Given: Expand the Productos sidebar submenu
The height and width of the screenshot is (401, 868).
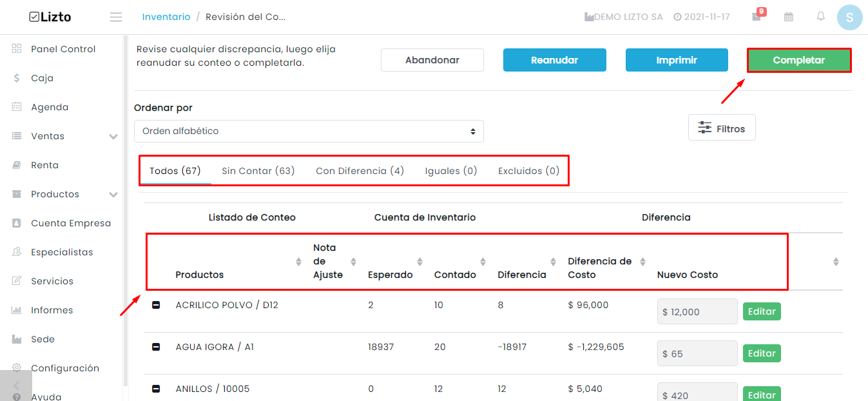Looking at the screenshot, I should [x=113, y=195].
